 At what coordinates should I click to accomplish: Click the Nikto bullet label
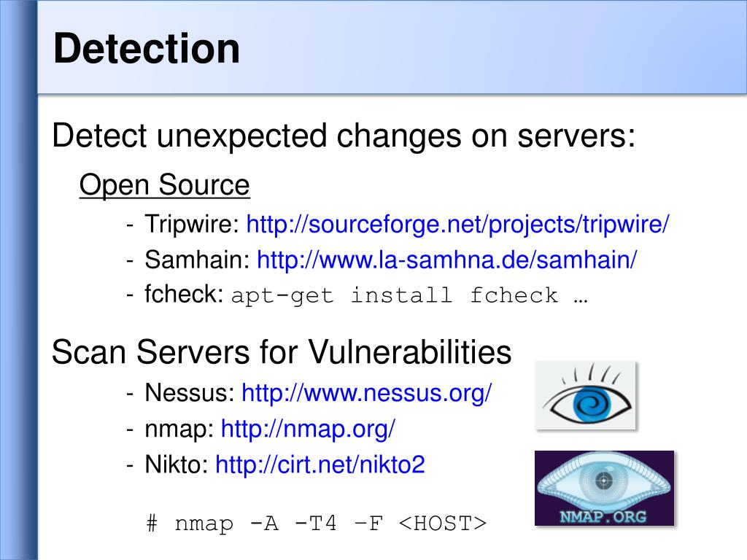coord(177,464)
